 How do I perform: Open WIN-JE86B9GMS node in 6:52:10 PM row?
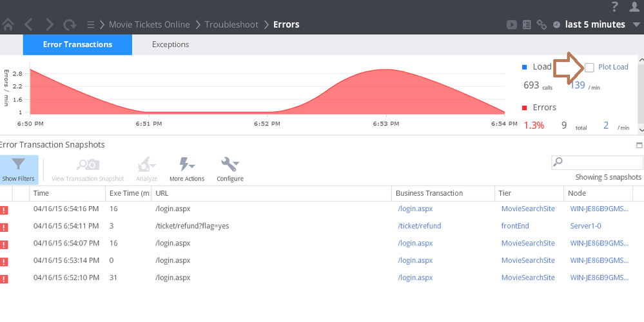600,278
